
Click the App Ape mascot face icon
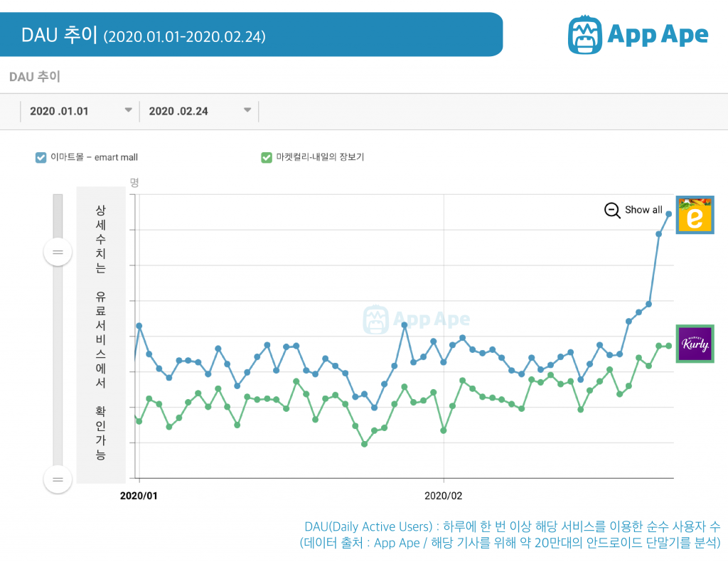point(584,33)
